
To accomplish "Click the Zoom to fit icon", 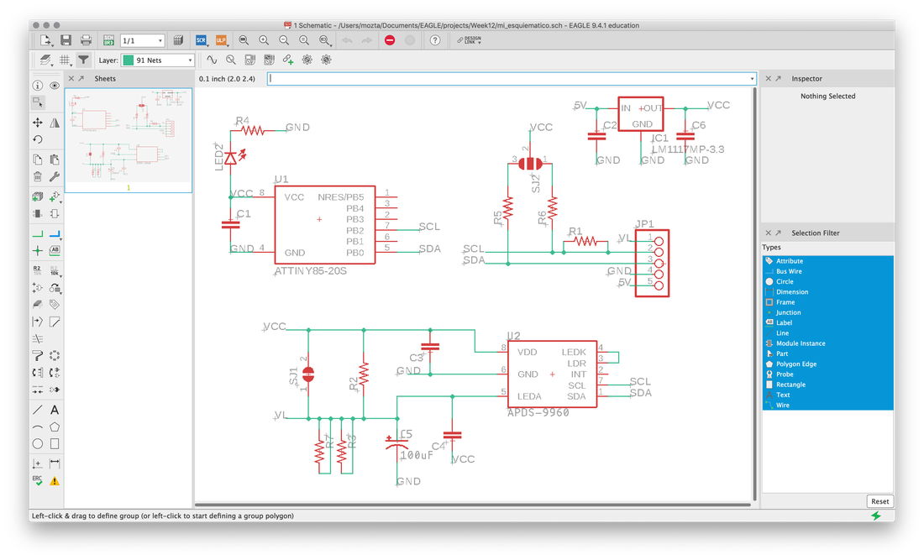I will click(244, 40).
